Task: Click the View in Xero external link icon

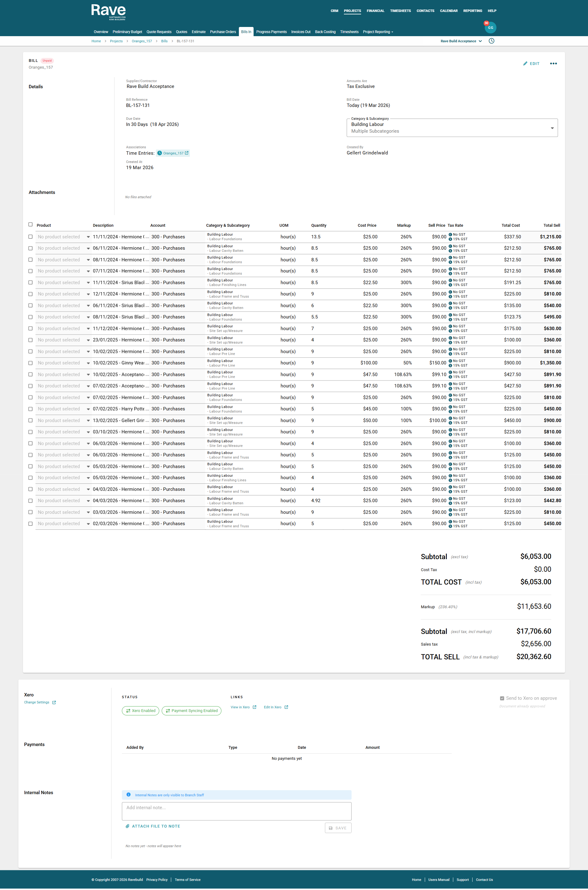Action: (x=254, y=707)
